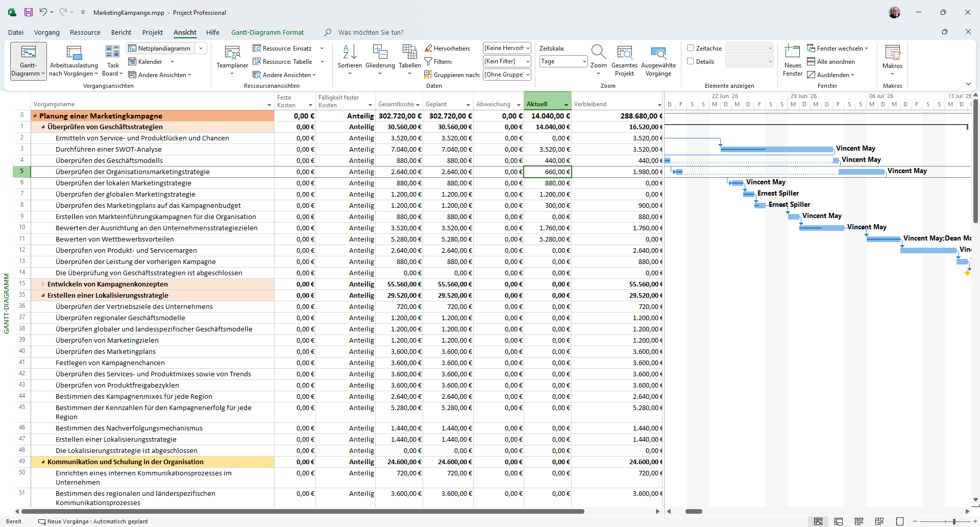Click the zoom slider in status bar

[x=954, y=521]
